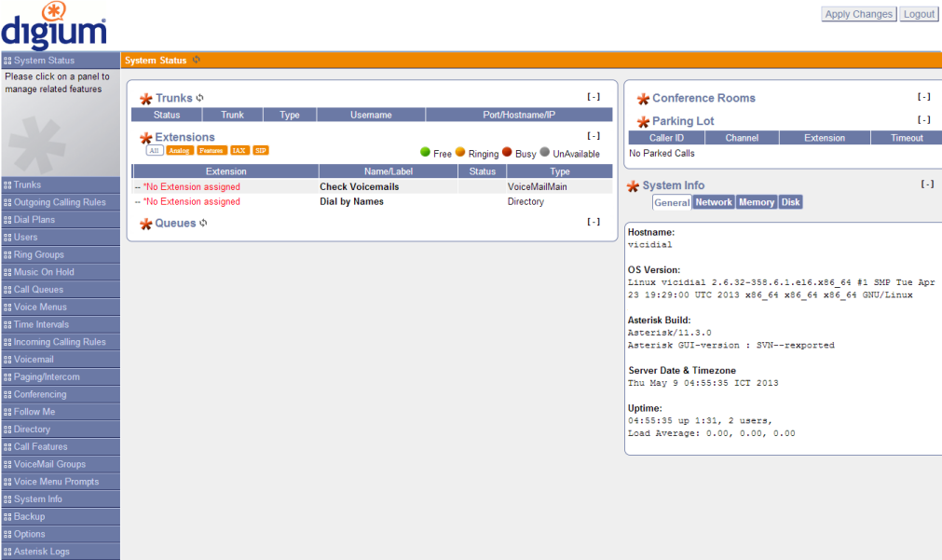The width and height of the screenshot is (942, 560).
Task: Switch to the Memory tab in System Info
Action: 757,202
